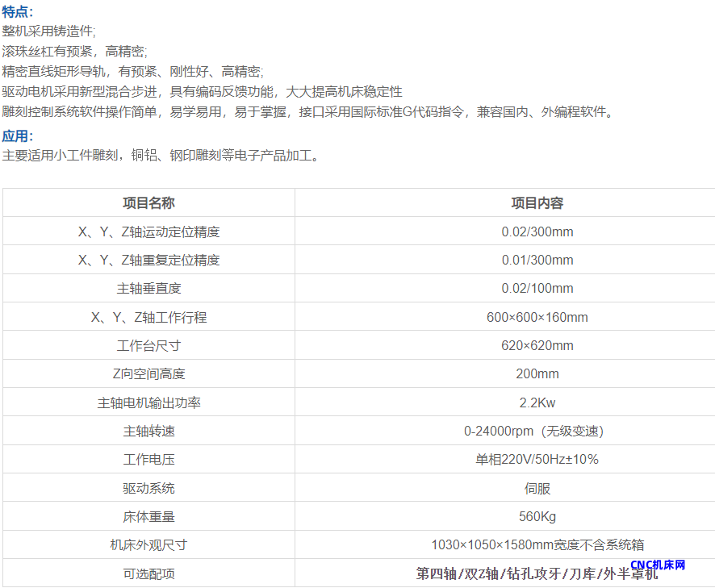
Task: Click the 机床外观尺寸 row label
Action: tap(148, 544)
